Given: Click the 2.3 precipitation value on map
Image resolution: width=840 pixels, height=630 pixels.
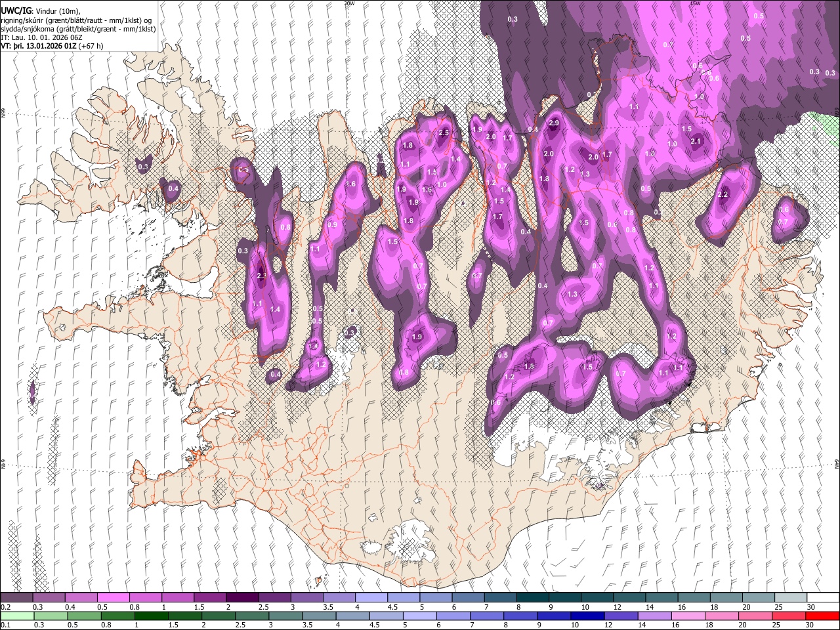Looking at the screenshot, I should [x=262, y=276].
